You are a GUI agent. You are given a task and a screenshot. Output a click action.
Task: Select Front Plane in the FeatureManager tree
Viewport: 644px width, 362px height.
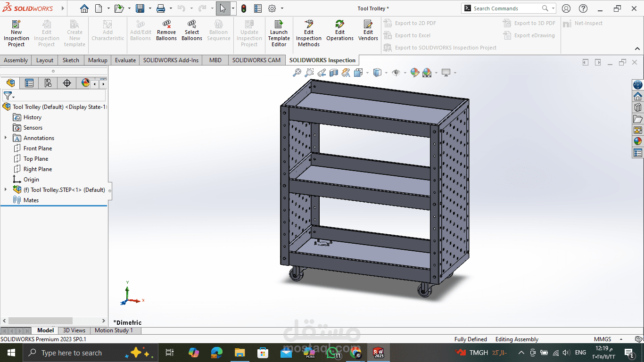37,148
